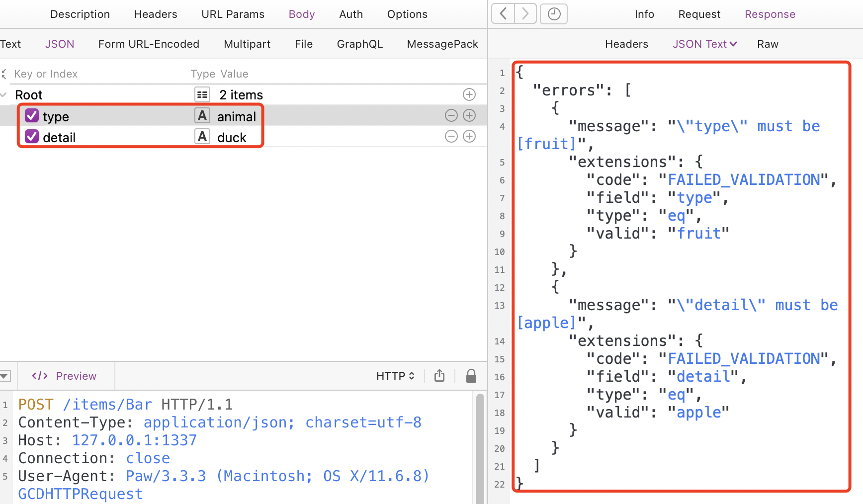Image resolution: width=863 pixels, height=504 pixels.
Task: Open the Auth tab
Action: tap(351, 14)
